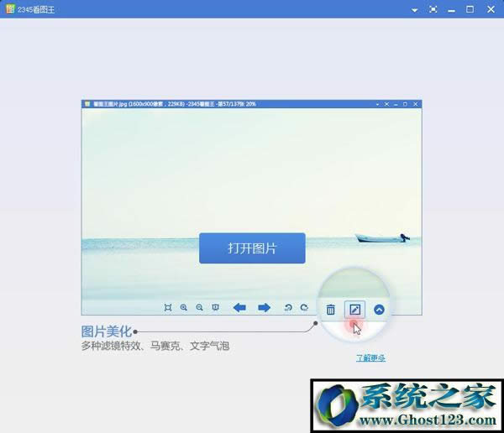Open the title bar dropdown menu arrow
Image resolution: width=504 pixels, height=433 pixels.
(414, 9)
